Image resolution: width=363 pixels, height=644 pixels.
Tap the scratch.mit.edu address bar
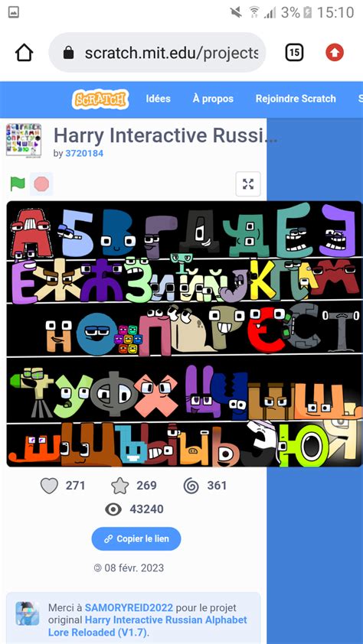tap(157, 53)
